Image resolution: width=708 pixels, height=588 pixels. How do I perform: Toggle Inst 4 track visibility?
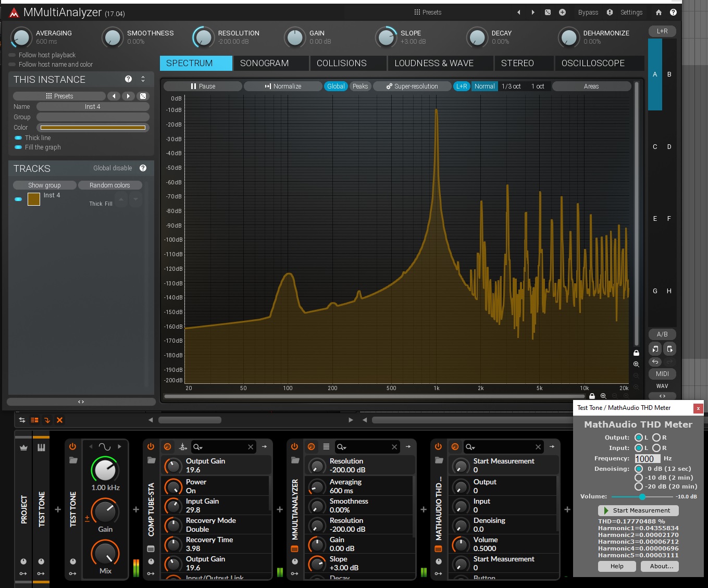point(18,199)
